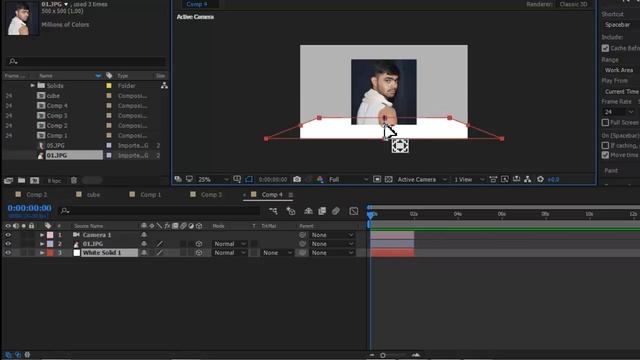Toggle the Motion Blur icon in the timeline
Viewport: 640px width, 360px height.
pos(336,211)
